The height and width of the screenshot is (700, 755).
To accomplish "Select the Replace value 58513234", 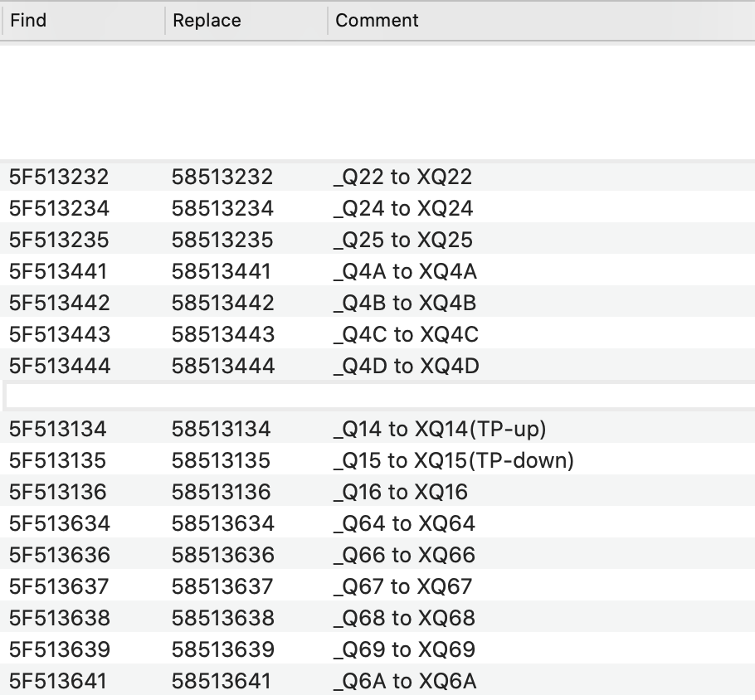I will pos(222,208).
